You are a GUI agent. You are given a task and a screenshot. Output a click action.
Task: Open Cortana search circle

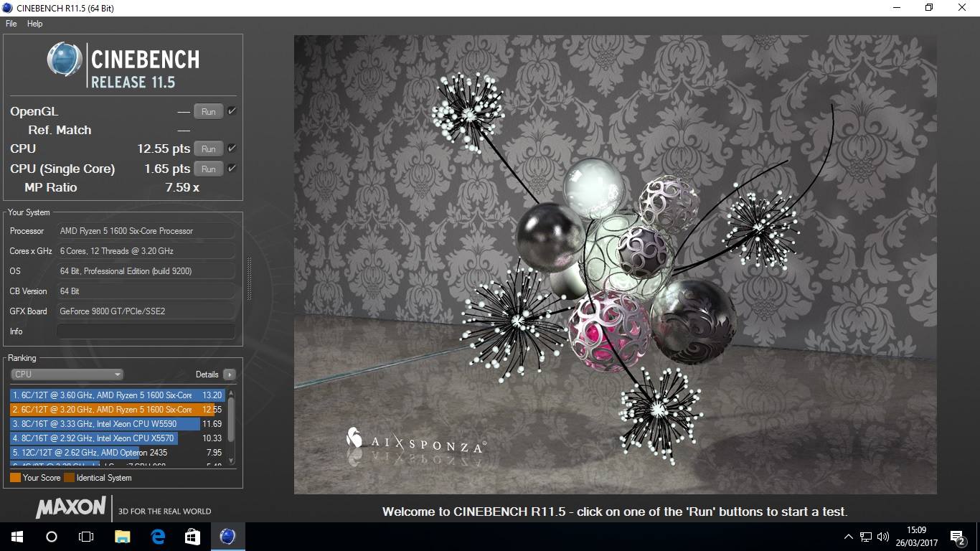pyautogui.click(x=51, y=537)
